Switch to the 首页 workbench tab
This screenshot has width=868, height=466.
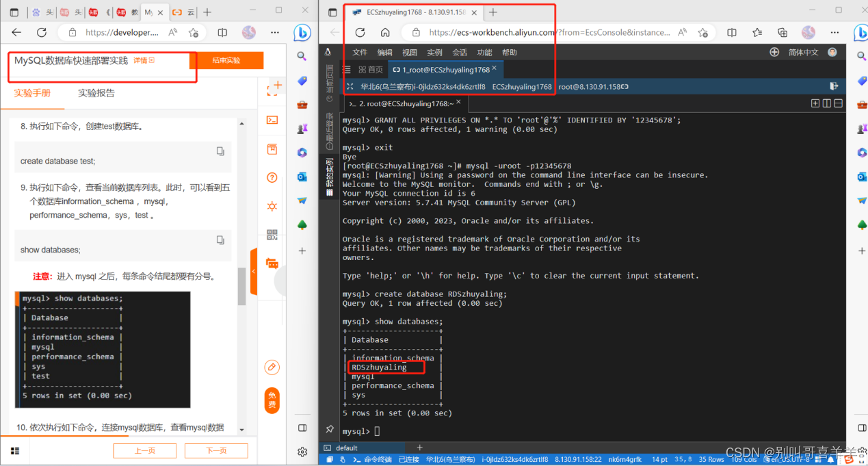369,69
